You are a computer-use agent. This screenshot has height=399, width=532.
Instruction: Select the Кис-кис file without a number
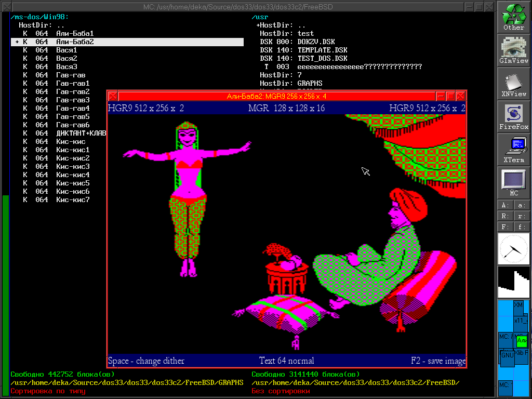(x=59, y=141)
